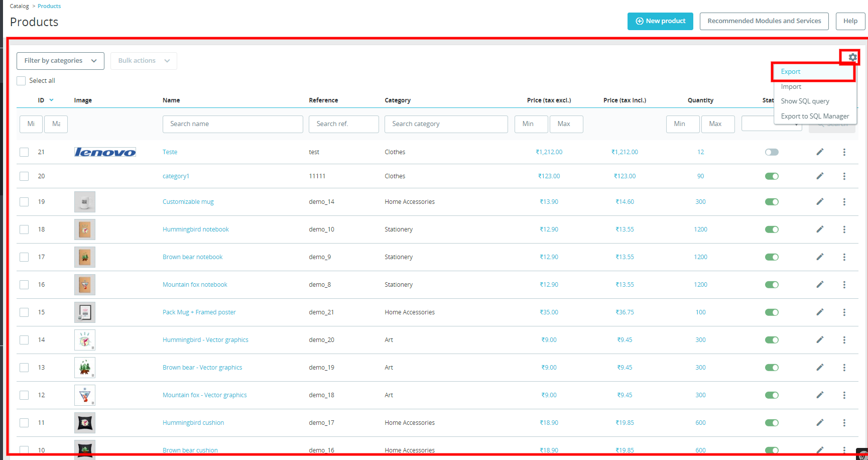Edit Hummingbird - Vector graphics pencil icon
Viewport: 868px width, 460px height.
(x=820, y=339)
